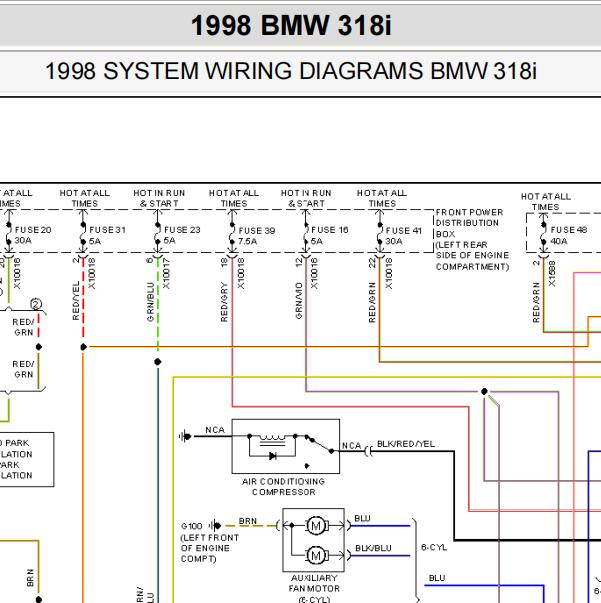Click the "1998 SYSTEM WIRING DIAGRAMS BMW 318i" subtitle
This screenshot has height=603, width=601.
coord(291,71)
